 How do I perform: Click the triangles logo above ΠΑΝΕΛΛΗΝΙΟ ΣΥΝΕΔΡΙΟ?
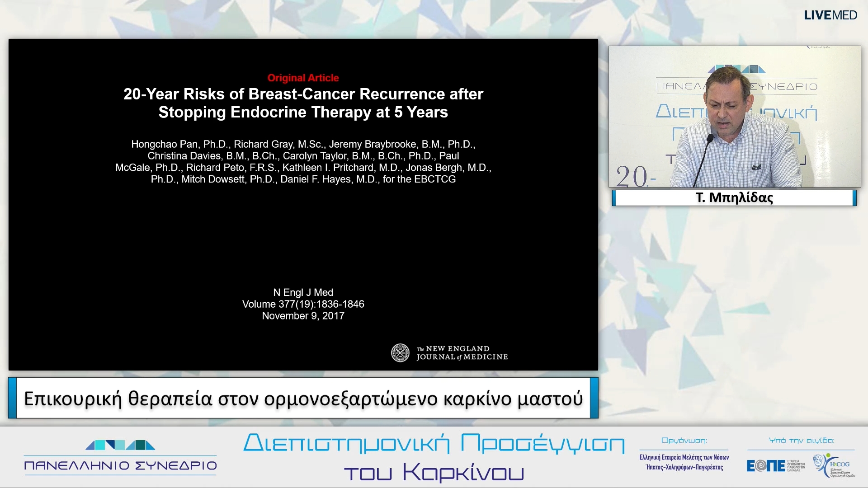click(120, 445)
